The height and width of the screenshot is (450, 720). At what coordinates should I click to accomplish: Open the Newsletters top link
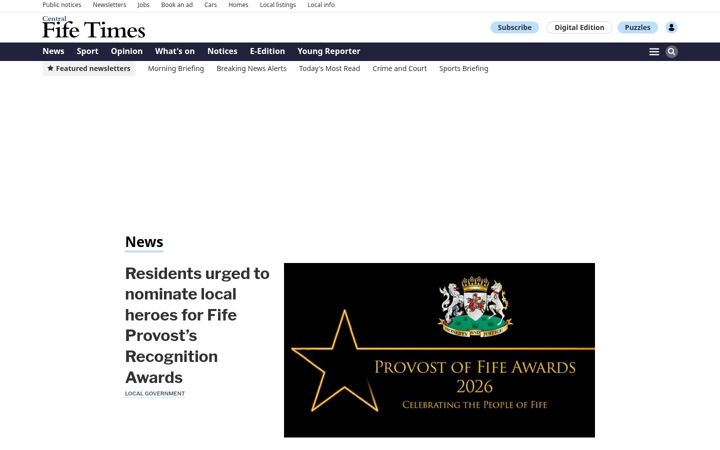pyautogui.click(x=109, y=5)
